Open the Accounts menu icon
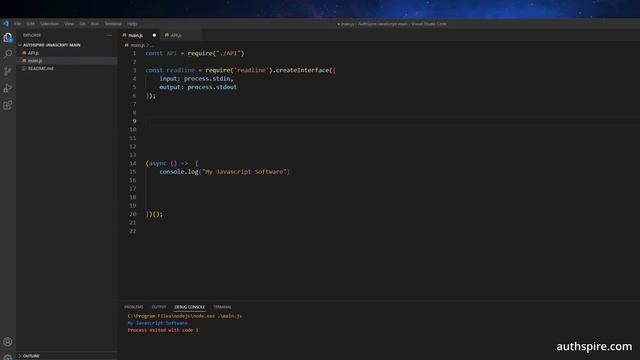The height and width of the screenshot is (360, 640). tap(7, 342)
